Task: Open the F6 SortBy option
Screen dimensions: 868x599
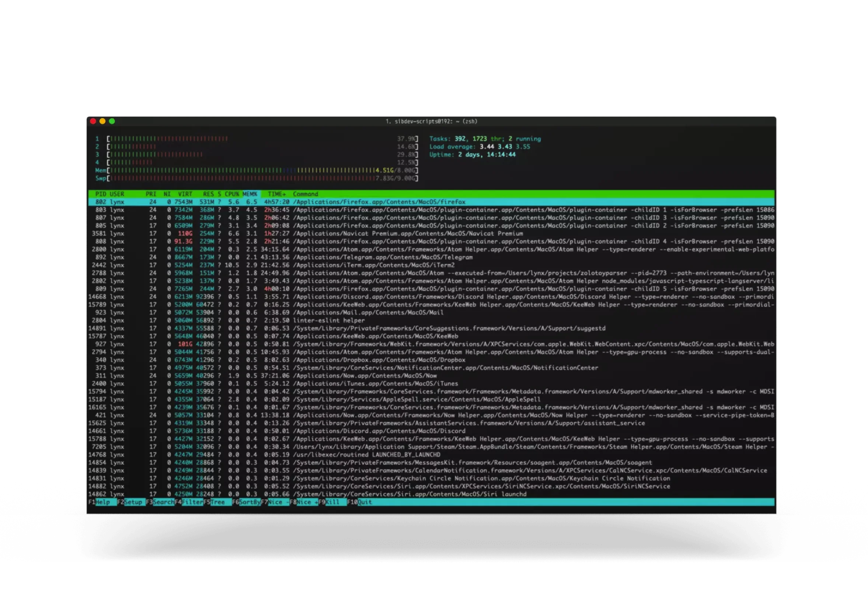Action: [247, 502]
